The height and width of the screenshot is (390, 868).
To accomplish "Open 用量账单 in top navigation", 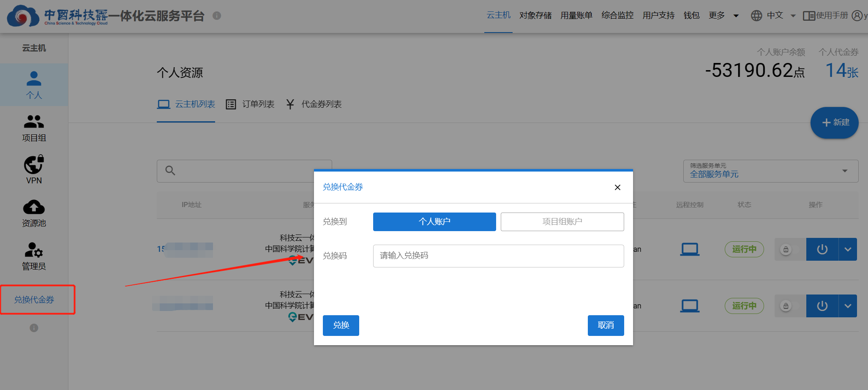I will (576, 16).
